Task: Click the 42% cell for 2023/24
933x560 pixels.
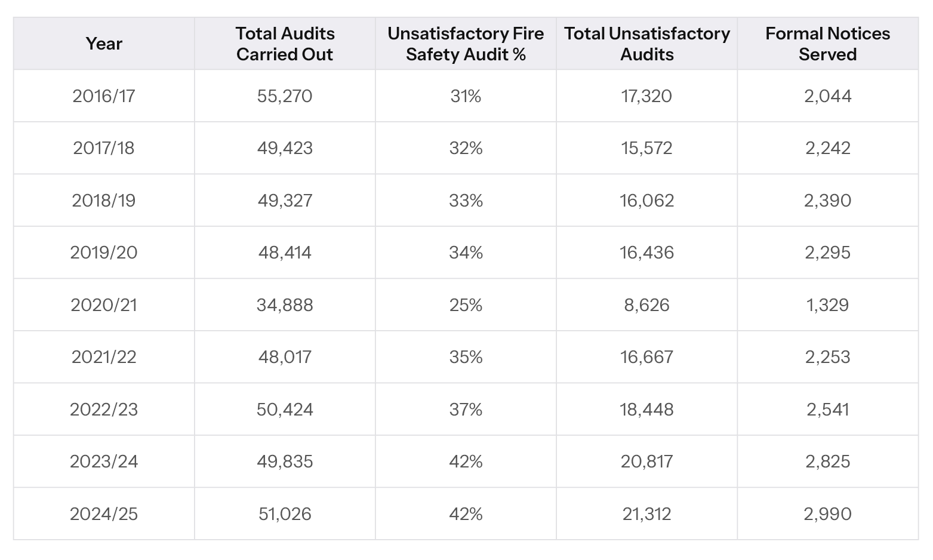Action: point(466,461)
